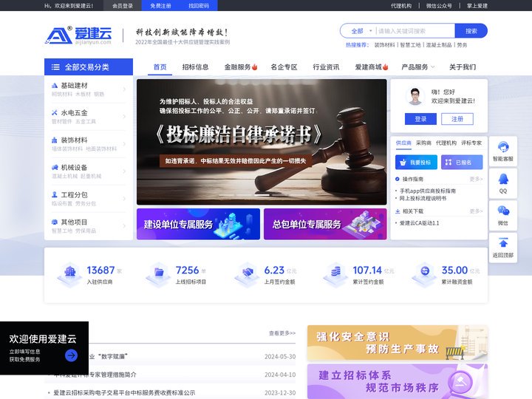The height and width of the screenshot is (399, 532).
Task: Open the 微信 chat icon
Action: (503, 211)
